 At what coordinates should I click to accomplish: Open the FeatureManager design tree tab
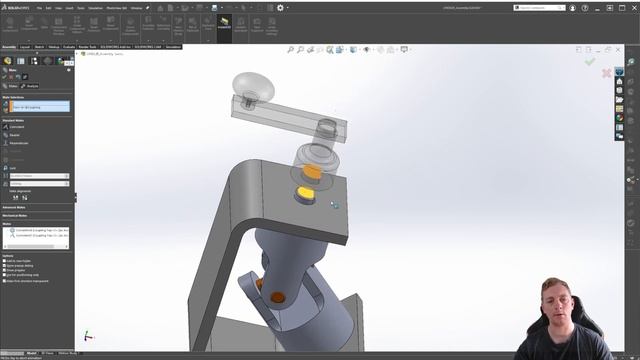click(x=7, y=61)
